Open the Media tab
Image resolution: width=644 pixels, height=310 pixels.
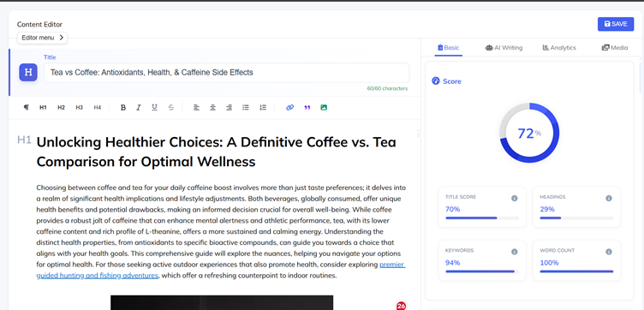click(x=615, y=48)
